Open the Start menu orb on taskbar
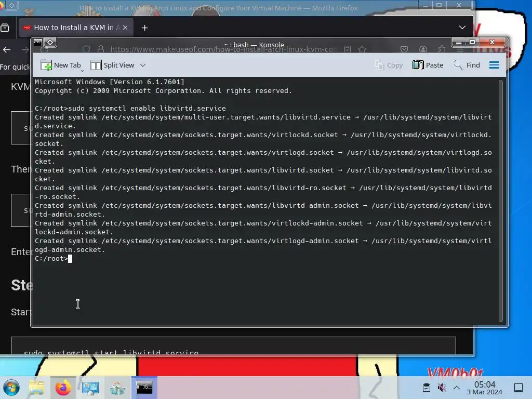Viewport: 532px width, 399px height. pos(11,388)
